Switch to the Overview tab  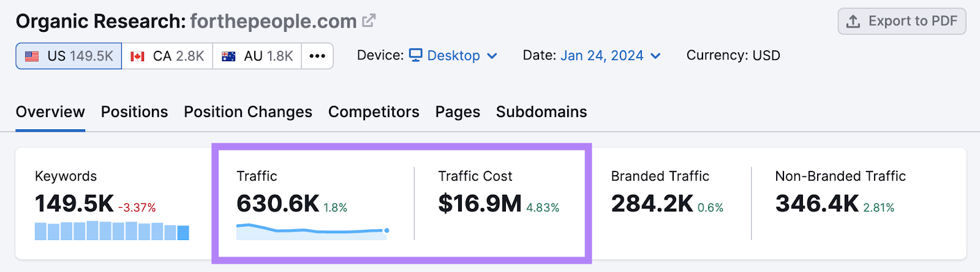coord(50,112)
